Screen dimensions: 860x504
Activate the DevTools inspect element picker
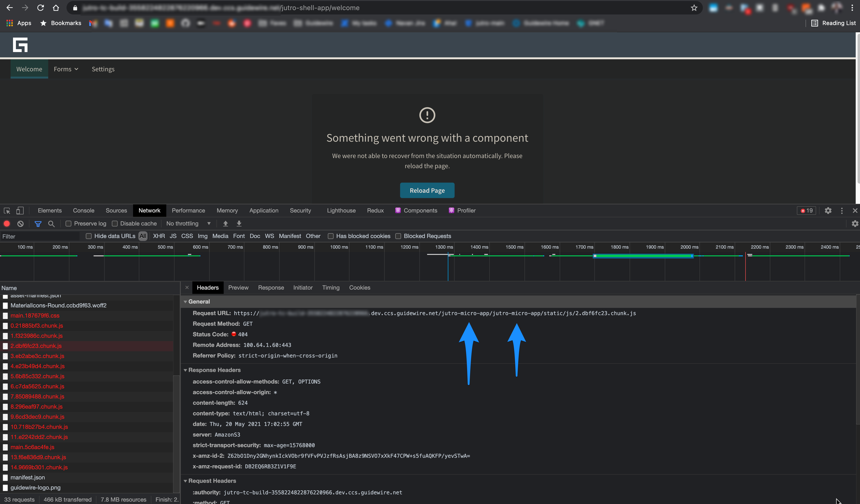(x=7, y=210)
